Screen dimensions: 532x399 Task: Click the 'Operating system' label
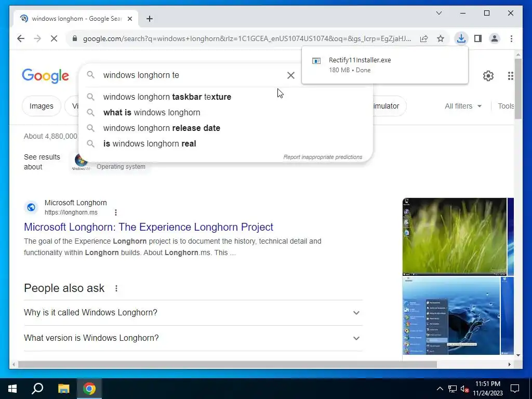pos(121,167)
